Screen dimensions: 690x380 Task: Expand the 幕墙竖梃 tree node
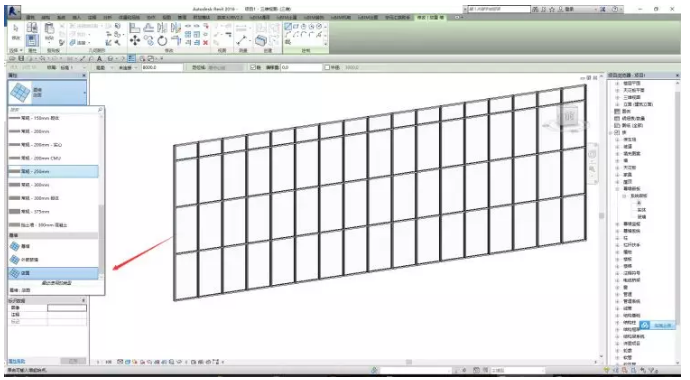pyautogui.click(x=617, y=224)
